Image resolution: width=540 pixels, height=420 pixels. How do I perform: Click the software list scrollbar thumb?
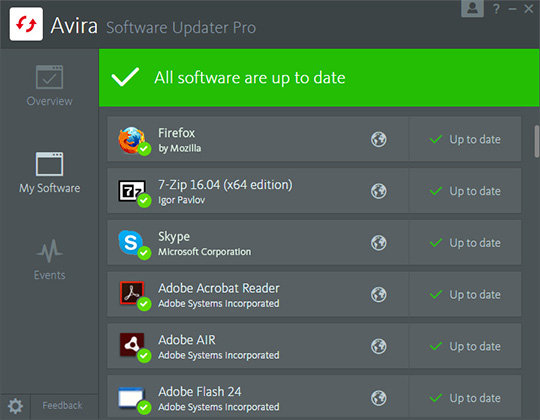tap(537, 141)
